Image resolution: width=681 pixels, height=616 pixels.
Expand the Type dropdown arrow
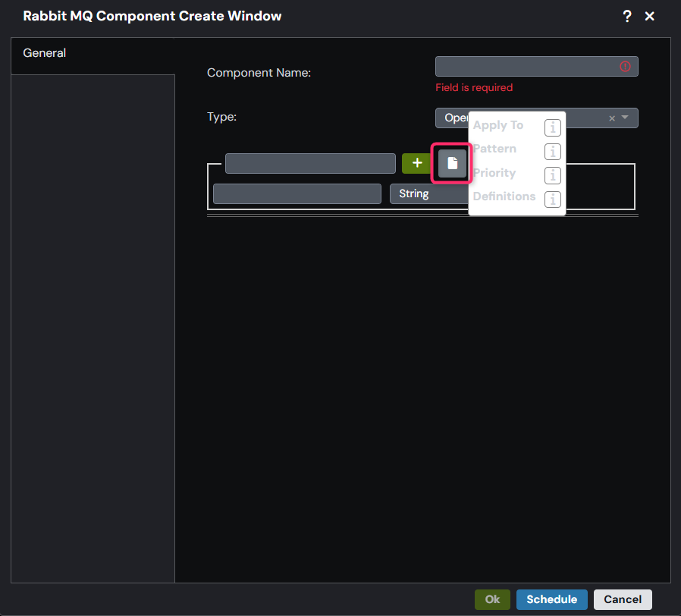(x=625, y=118)
